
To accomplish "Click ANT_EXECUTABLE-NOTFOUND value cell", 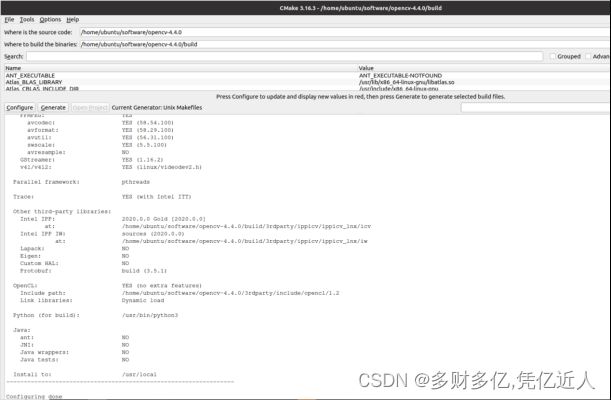I will [x=400, y=76].
